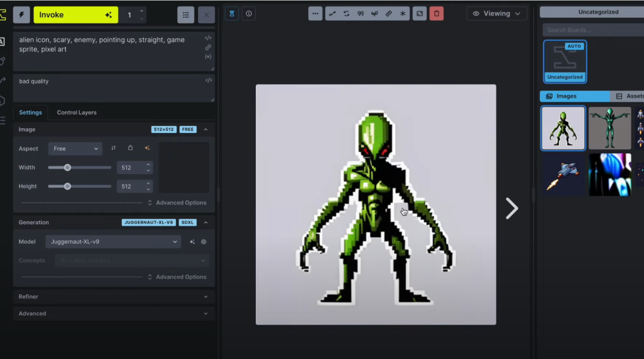Click the Width slider handle
Screen dimensions: 644x359
click(x=67, y=168)
